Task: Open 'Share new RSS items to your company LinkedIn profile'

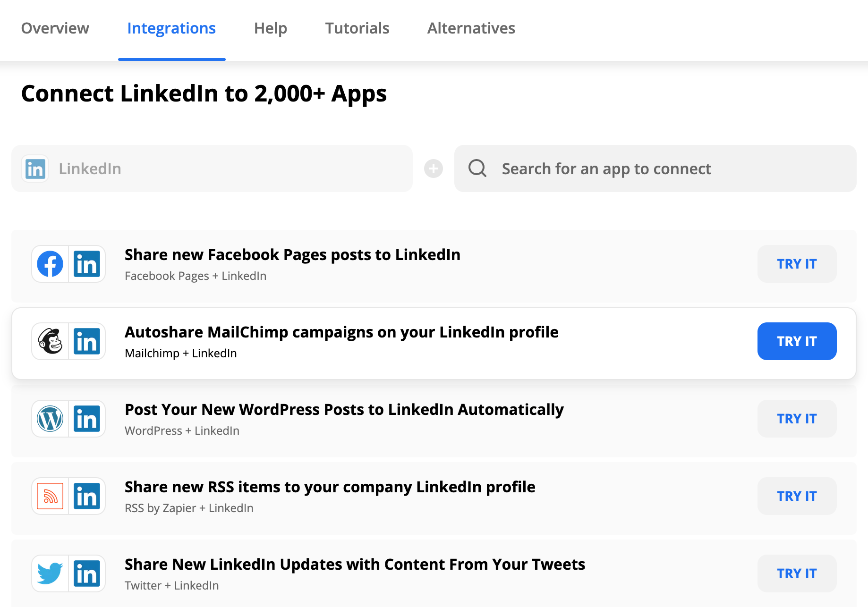Action: click(330, 487)
